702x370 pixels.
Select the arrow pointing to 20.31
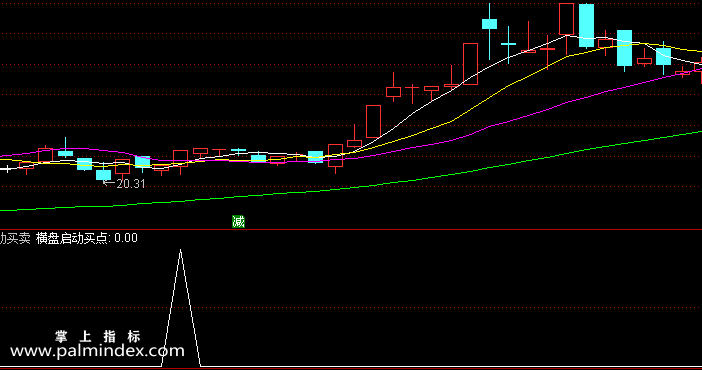point(109,183)
